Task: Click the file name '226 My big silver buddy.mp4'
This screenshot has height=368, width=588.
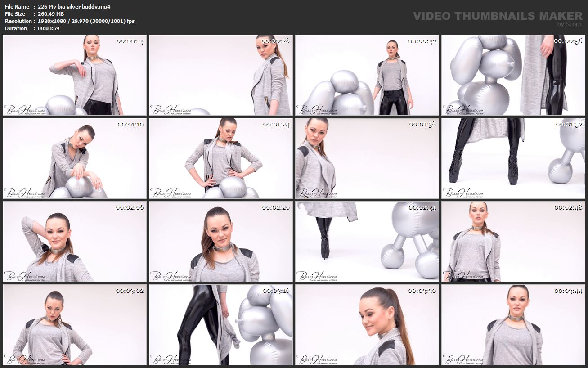Action: click(74, 7)
